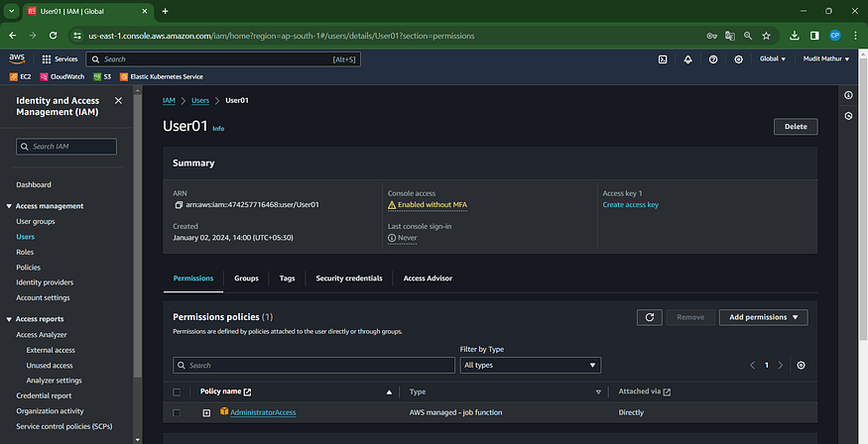Click the MFA warning triangle icon
Viewport: 868px width, 444px height.
click(x=392, y=205)
